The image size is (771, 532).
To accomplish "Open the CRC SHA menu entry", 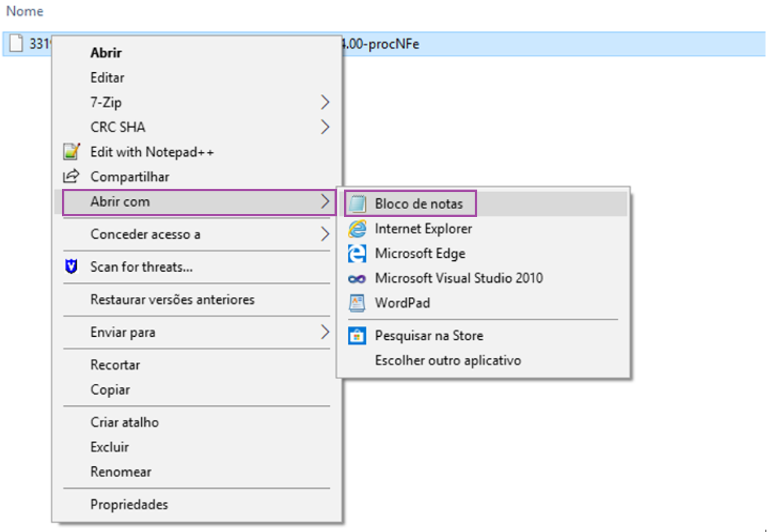I will [x=197, y=127].
